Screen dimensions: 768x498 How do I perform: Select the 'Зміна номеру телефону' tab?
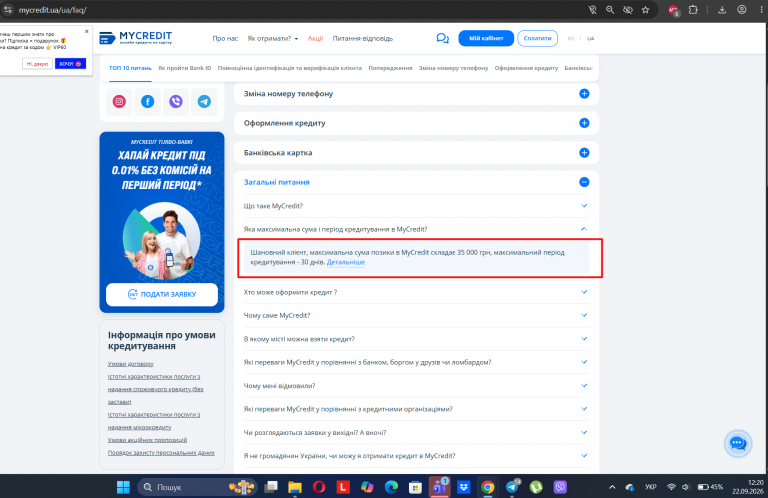point(453,68)
